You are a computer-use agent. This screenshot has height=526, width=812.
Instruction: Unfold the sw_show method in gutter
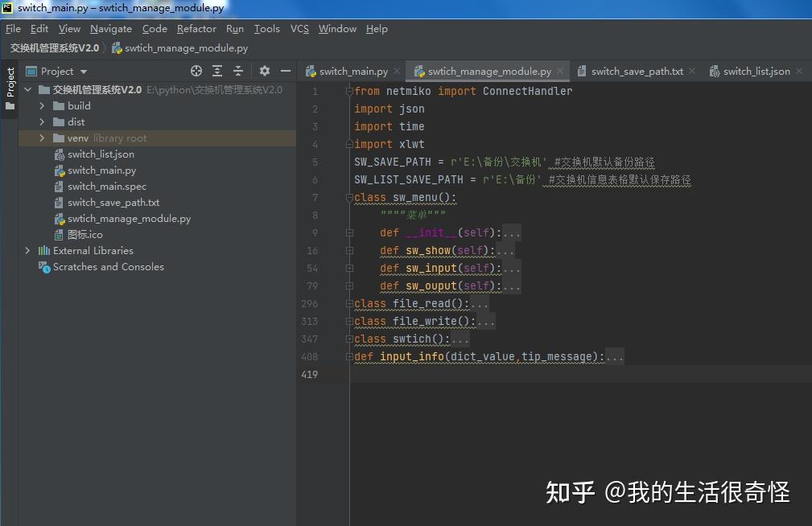pos(349,251)
